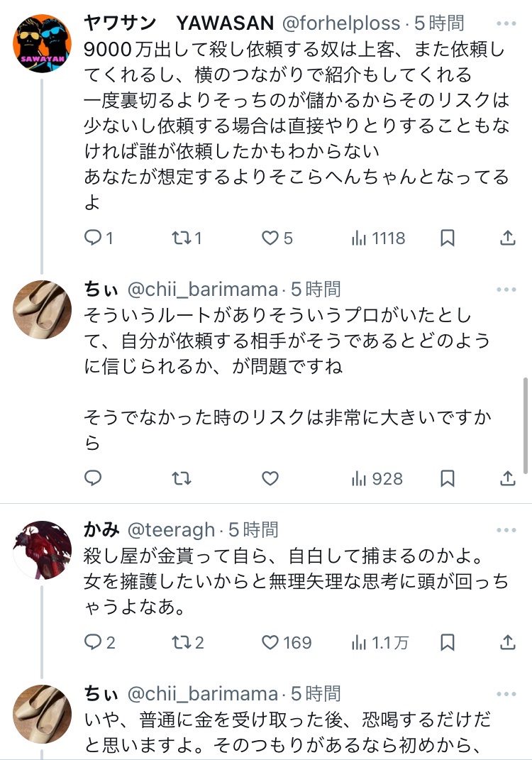The image size is (532, 760).
Task: Open @forhelploss profile handle
Action: pos(341,23)
